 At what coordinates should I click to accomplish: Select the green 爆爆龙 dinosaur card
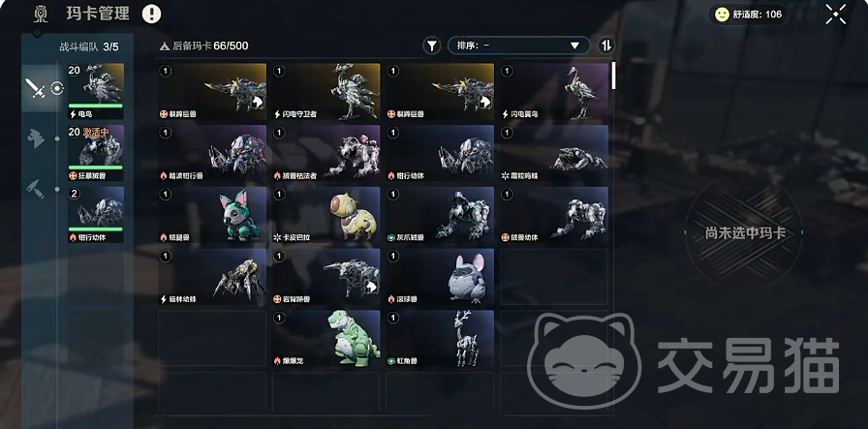pyautogui.click(x=326, y=338)
